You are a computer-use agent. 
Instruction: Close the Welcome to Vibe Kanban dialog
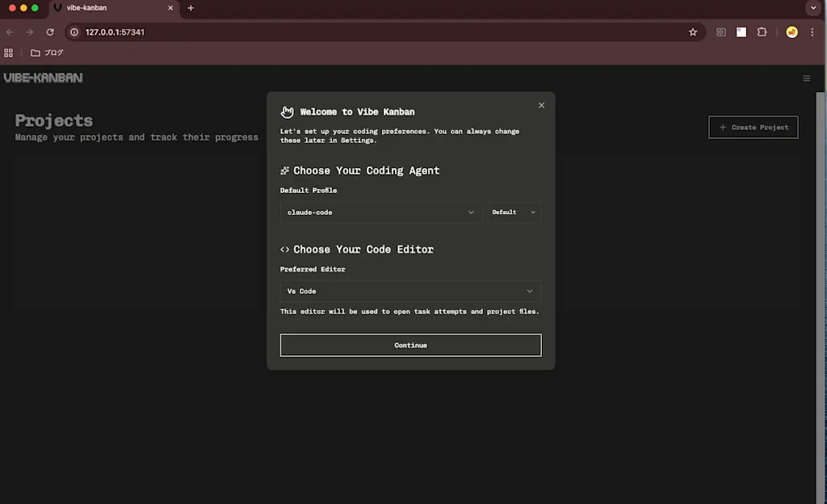coord(541,106)
